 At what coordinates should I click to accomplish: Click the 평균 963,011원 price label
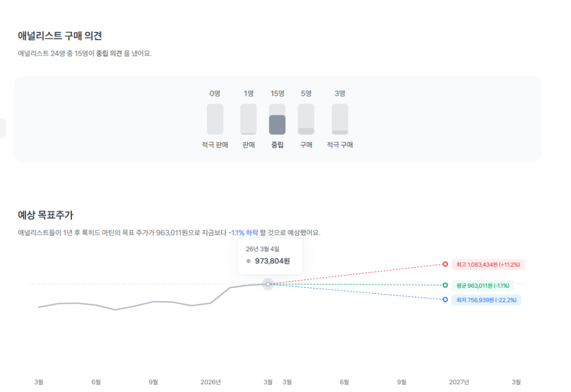pyautogui.click(x=483, y=285)
